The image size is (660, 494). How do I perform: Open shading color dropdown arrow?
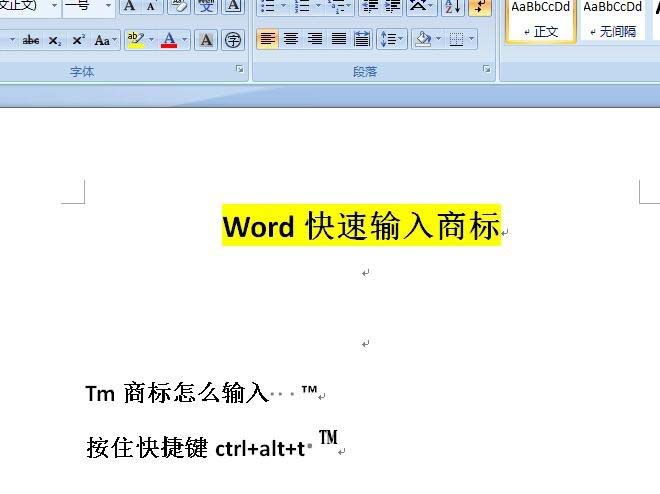439,39
